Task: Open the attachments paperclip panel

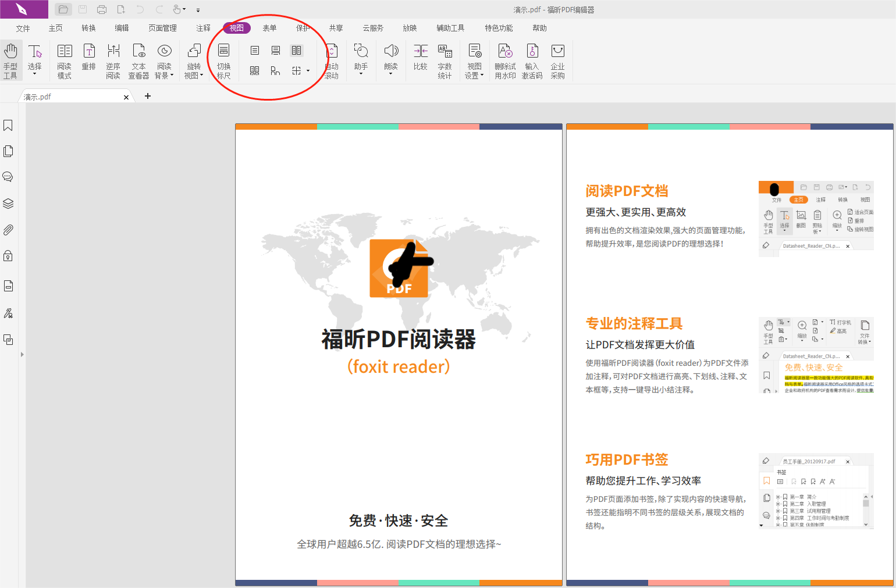Action: coord(8,230)
